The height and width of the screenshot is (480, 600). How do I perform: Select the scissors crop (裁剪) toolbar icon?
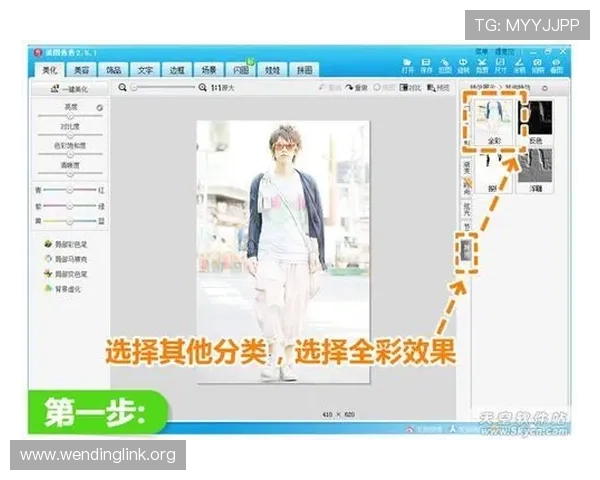(482, 66)
